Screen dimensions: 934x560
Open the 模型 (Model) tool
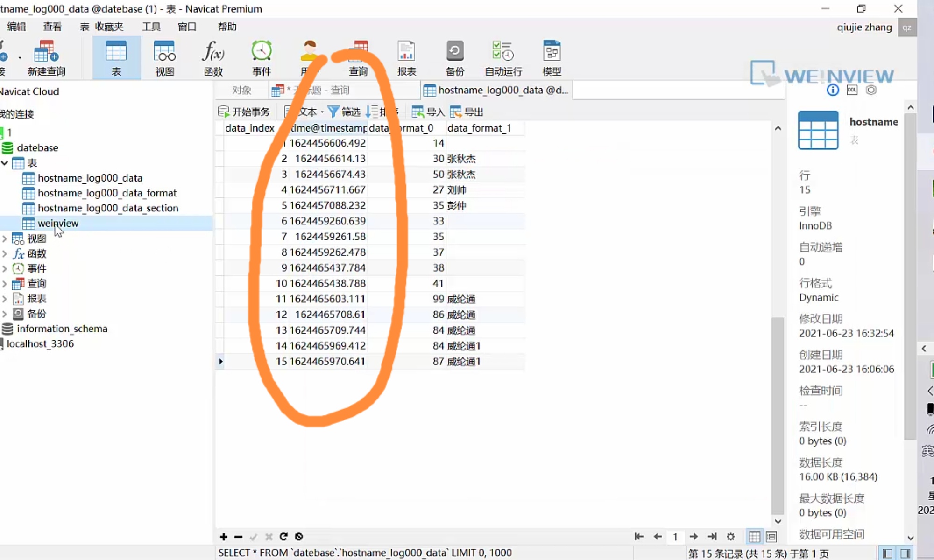[x=552, y=57]
